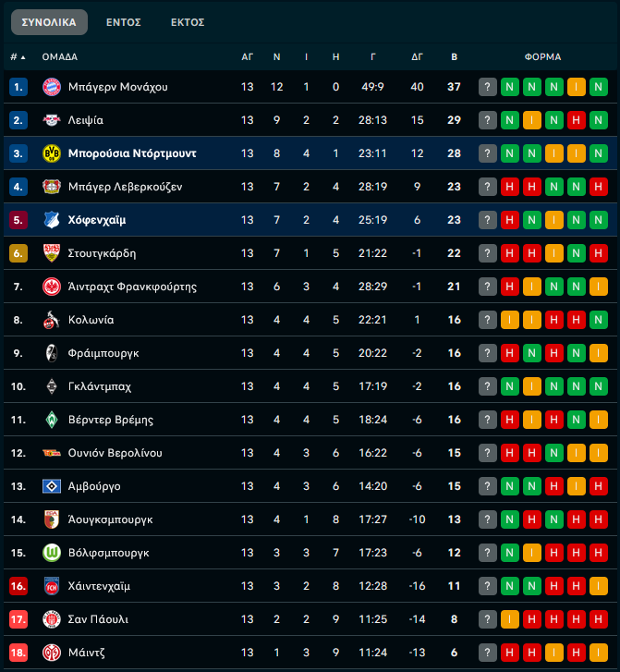Open the Κολωνία team link
The width and height of the screenshot is (620, 672).
(x=91, y=320)
